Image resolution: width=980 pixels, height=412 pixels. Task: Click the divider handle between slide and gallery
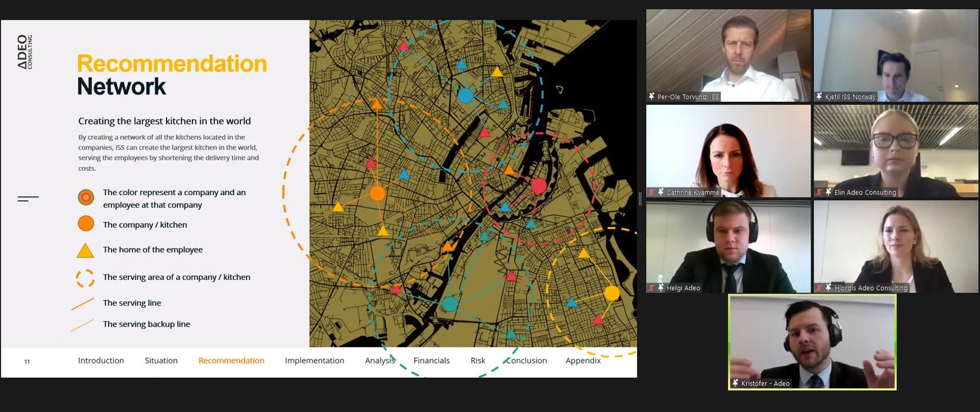coord(640,199)
